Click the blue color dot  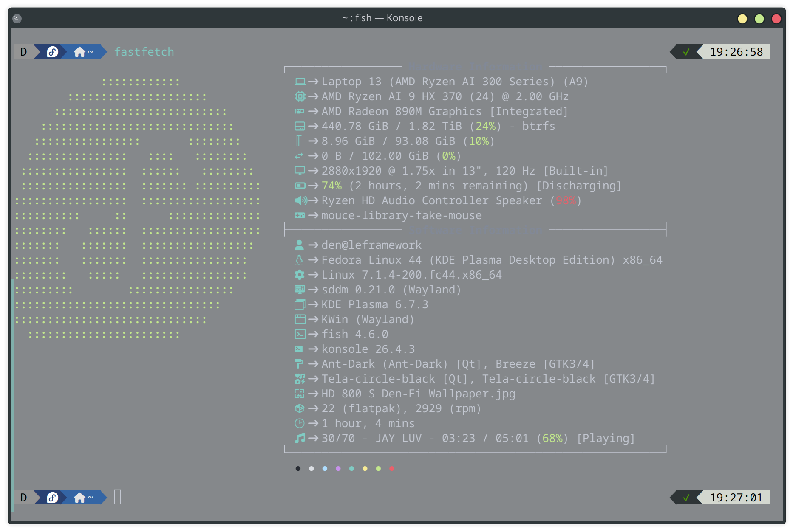click(325, 469)
